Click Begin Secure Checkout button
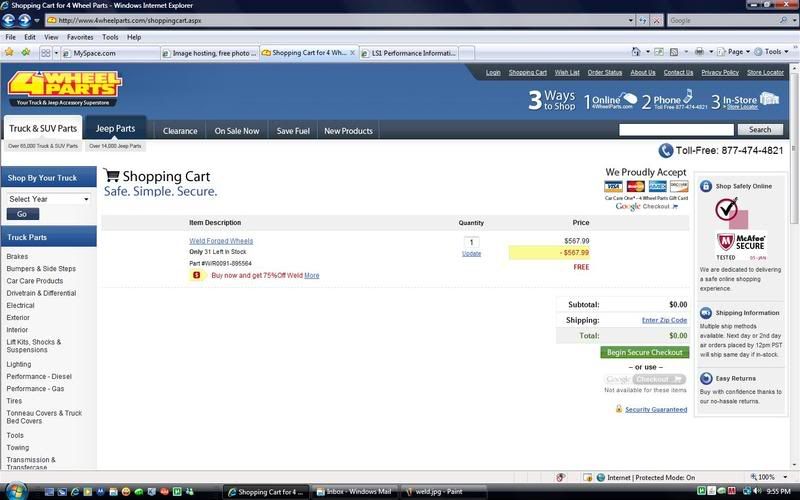Screen dimensions: 800x500 point(645,352)
